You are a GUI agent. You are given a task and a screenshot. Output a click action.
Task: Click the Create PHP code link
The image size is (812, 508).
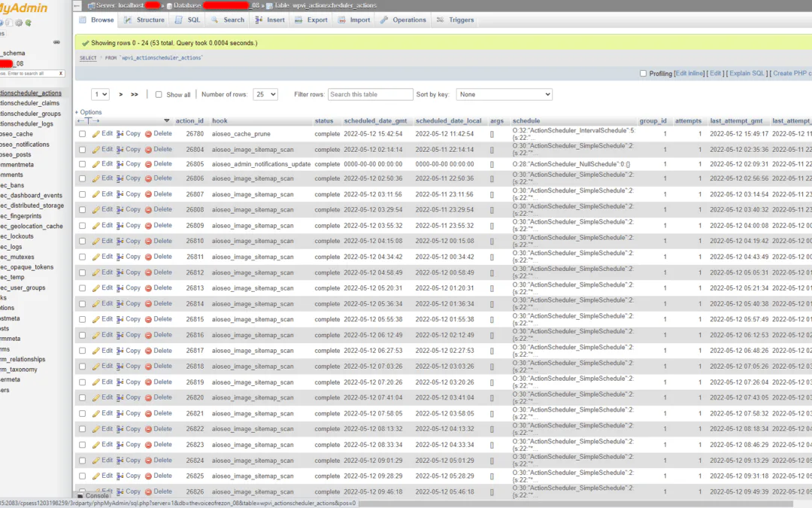(792, 74)
